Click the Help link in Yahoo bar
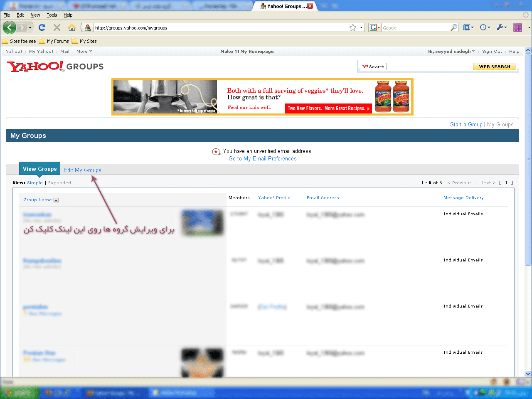The height and width of the screenshot is (399, 532). 514,52
